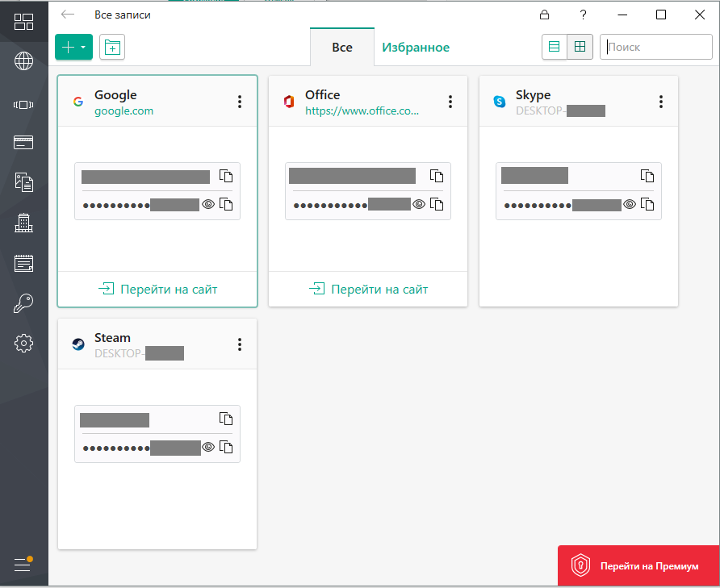The width and height of the screenshot is (720, 588).
Task: Click the Skype logo icon
Action: (x=499, y=102)
